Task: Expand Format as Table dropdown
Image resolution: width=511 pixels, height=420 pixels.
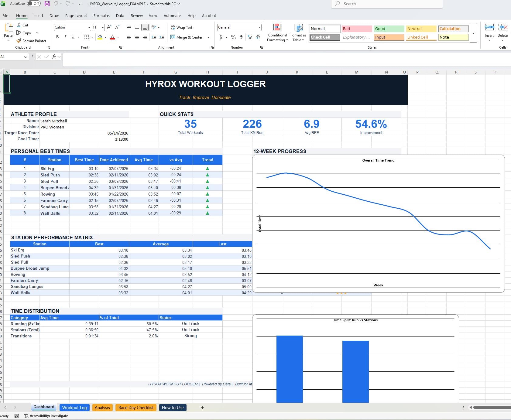Action: pos(298,33)
